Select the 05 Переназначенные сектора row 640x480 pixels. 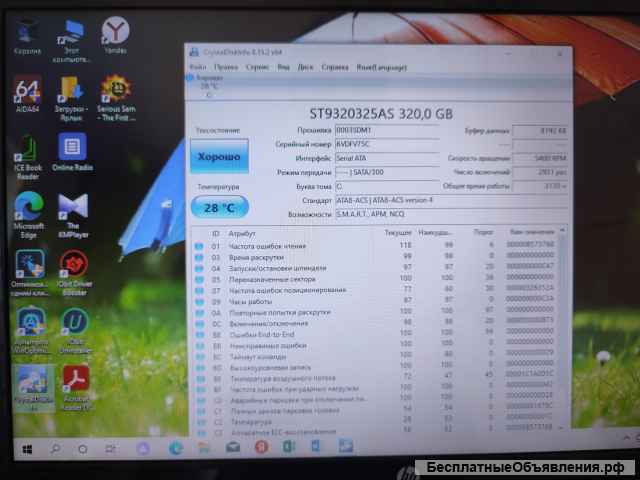click(375, 279)
